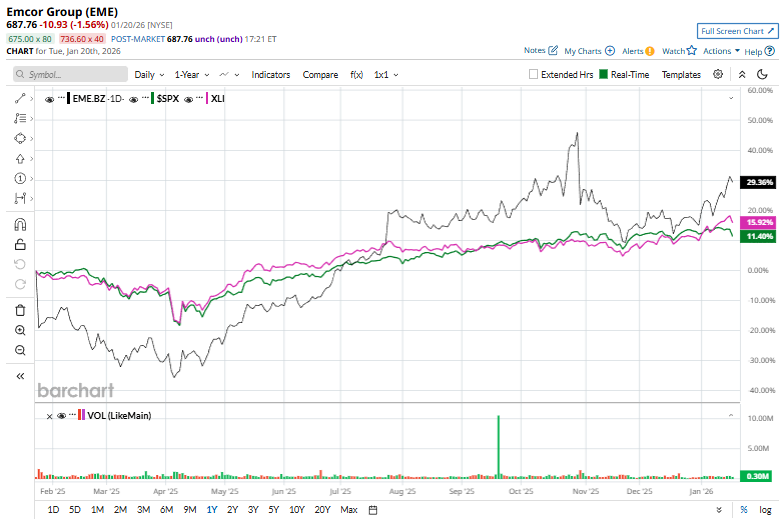Open the Indicators menu
782x527 pixels.
pos(271,74)
